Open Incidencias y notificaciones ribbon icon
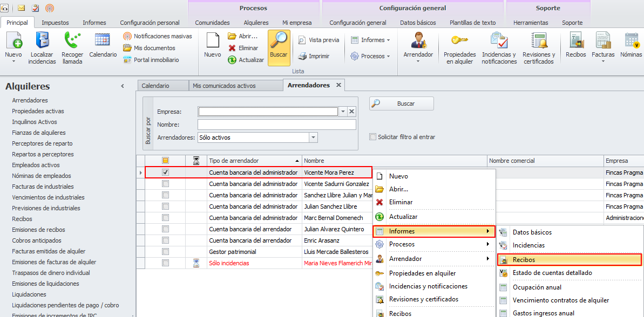This screenshot has width=644, height=317. pos(499,49)
